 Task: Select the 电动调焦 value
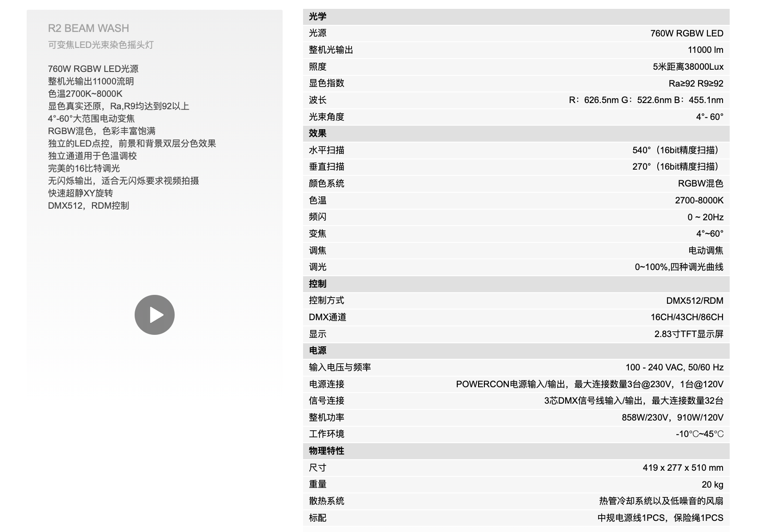pos(706,250)
